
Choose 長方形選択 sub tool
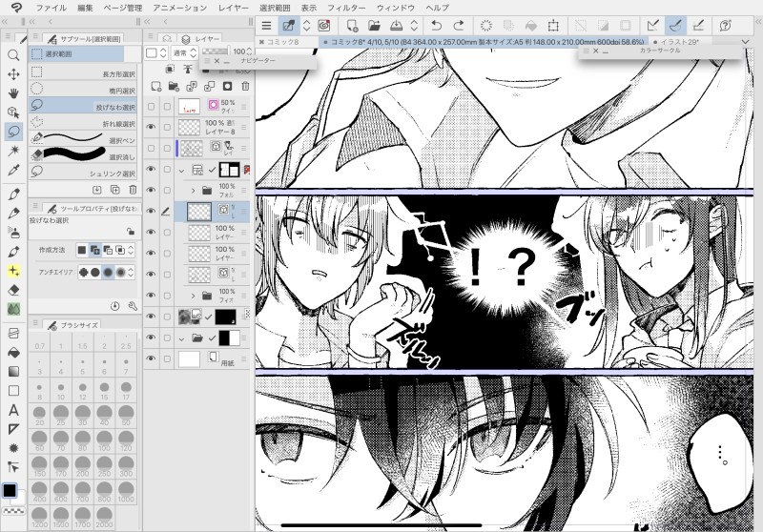click(x=83, y=73)
